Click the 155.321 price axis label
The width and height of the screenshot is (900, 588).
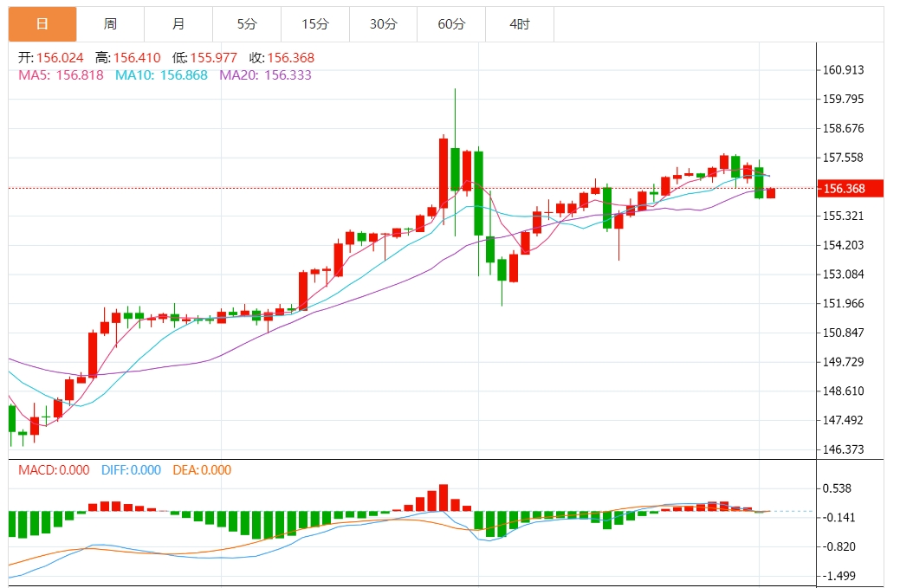pyautogui.click(x=843, y=216)
